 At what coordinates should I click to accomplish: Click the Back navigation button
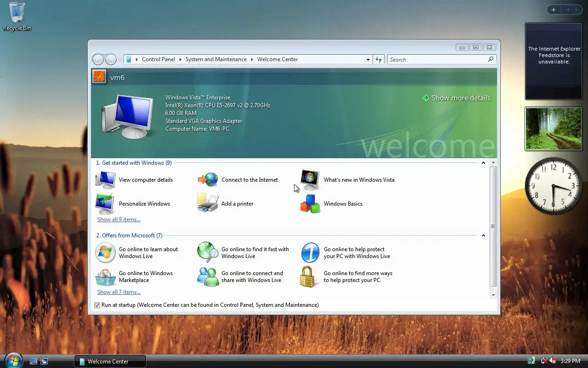tap(98, 59)
